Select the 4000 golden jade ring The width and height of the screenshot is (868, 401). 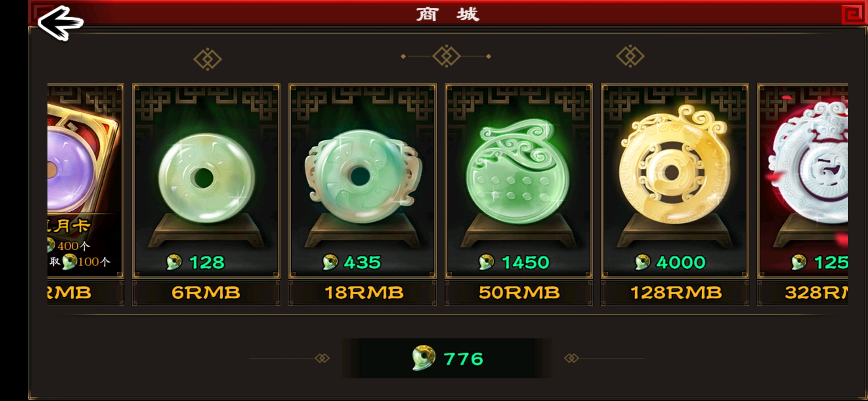tap(675, 181)
